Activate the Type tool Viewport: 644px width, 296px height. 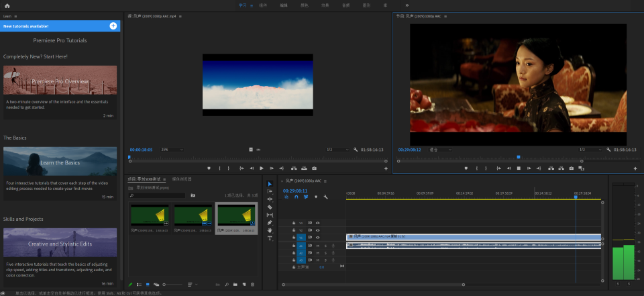click(x=270, y=238)
